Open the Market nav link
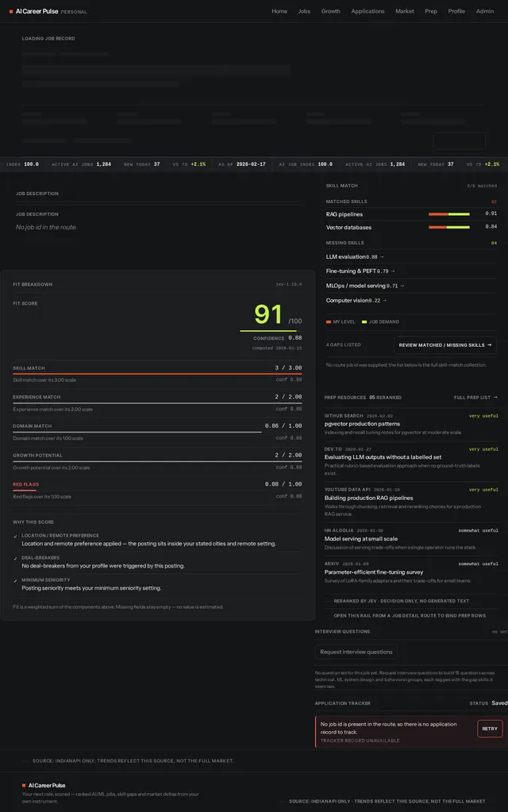 [405, 11]
